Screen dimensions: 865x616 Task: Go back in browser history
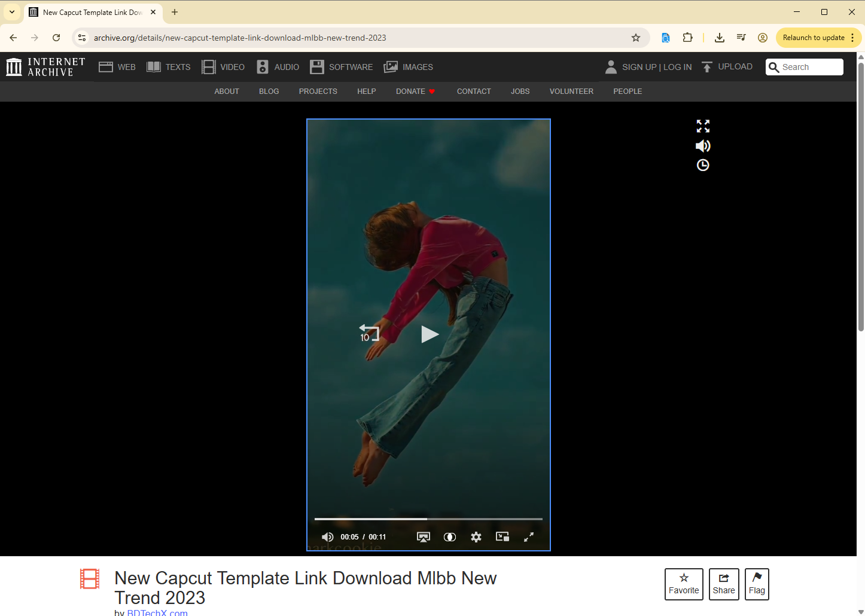click(x=13, y=38)
